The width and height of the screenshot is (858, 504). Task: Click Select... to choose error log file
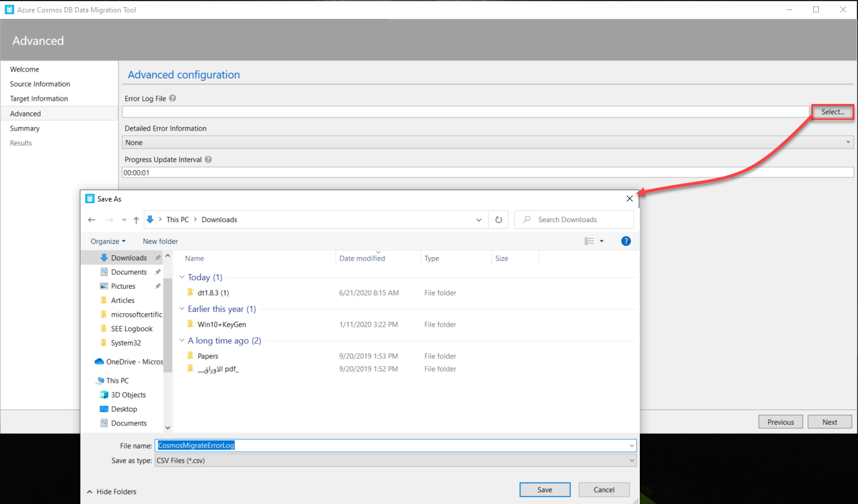(833, 112)
